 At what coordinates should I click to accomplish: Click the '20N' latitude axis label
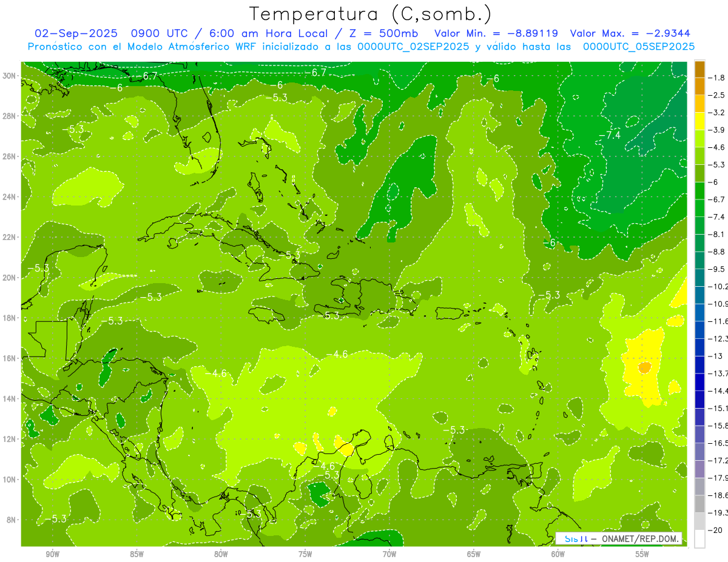tap(10, 278)
